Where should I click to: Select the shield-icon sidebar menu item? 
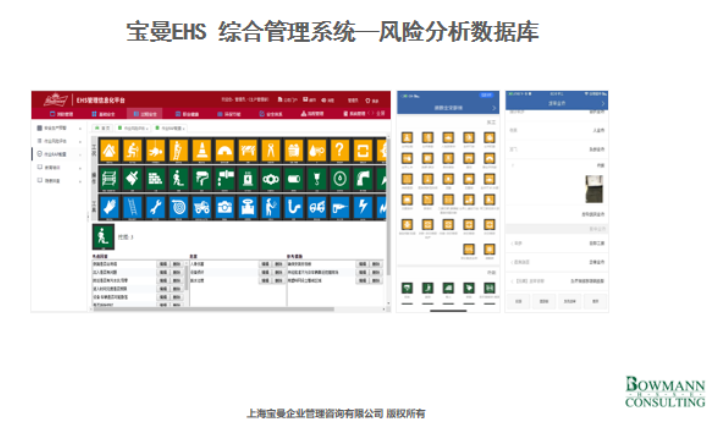[59, 154]
